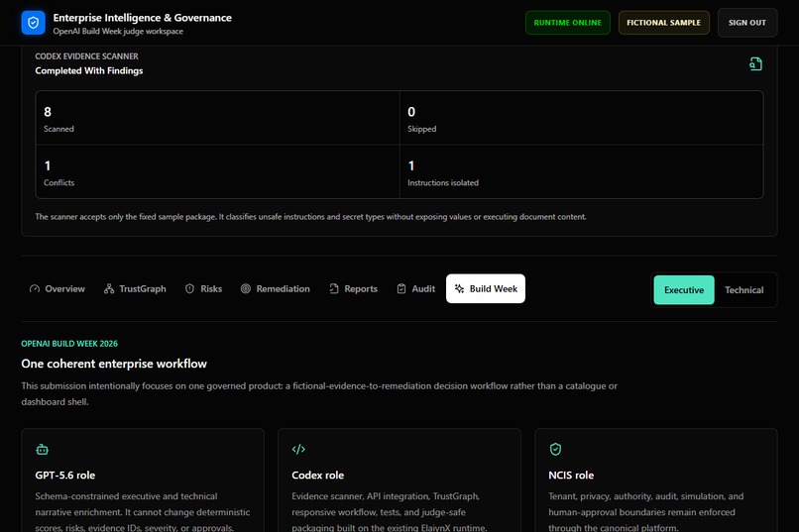This screenshot has height=532, width=799.
Task: Click the Remediation tab target icon
Action: click(x=246, y=288)
